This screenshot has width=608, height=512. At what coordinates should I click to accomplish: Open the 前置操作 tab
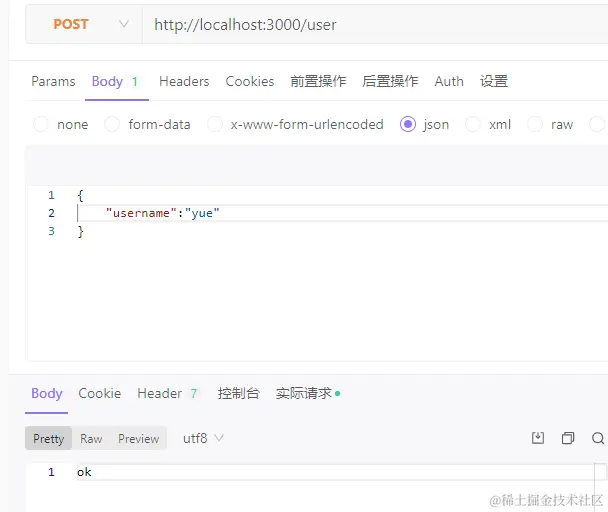click(318, 81)
